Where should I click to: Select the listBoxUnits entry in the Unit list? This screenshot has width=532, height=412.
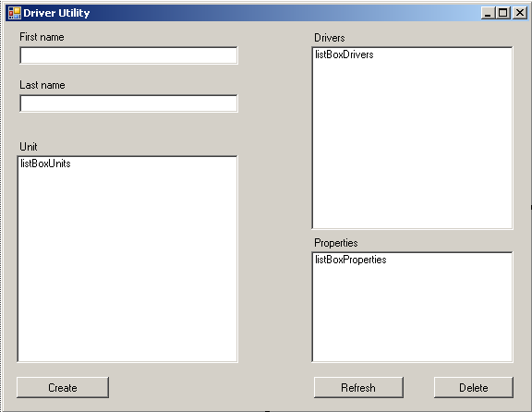coord(45,164)
